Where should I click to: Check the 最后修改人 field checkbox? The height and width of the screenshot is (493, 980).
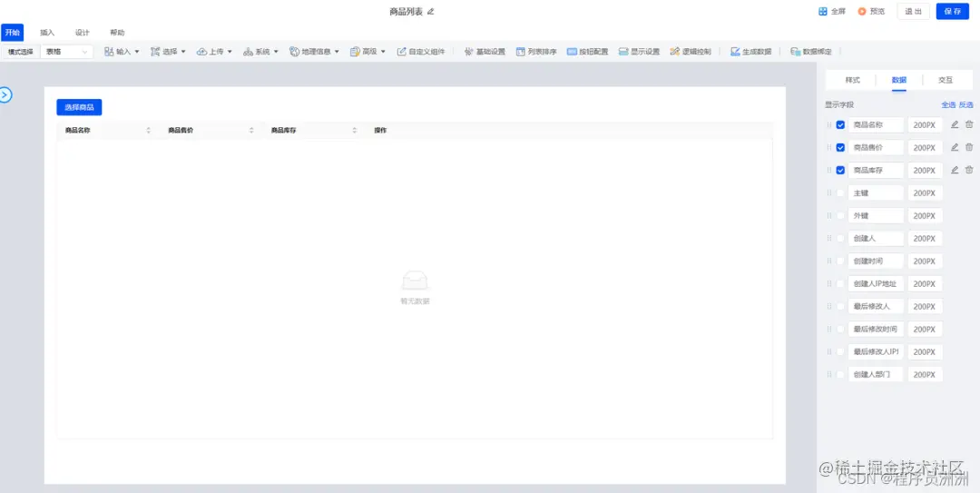coord(840,307)
